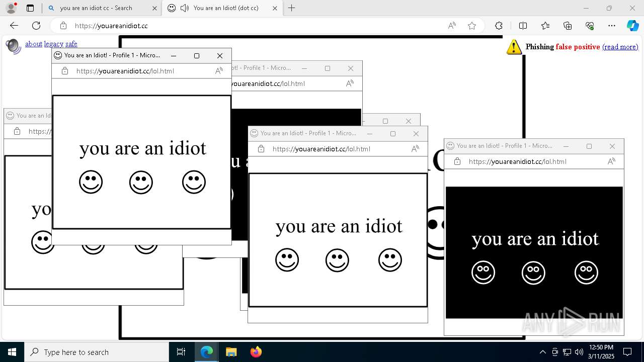Close the black-background popup on the right
The width and height of the screenshot is (644, 362).
612,146
